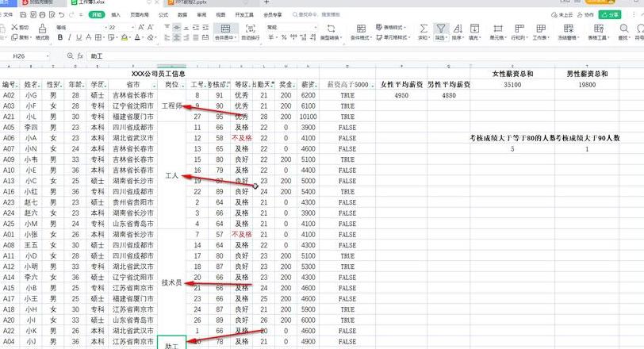Image resolution: width=644 pixels, height=349 pixels.
Task: Click the Merge and Center (合并居中) icon
Action: tap(225, 29)
